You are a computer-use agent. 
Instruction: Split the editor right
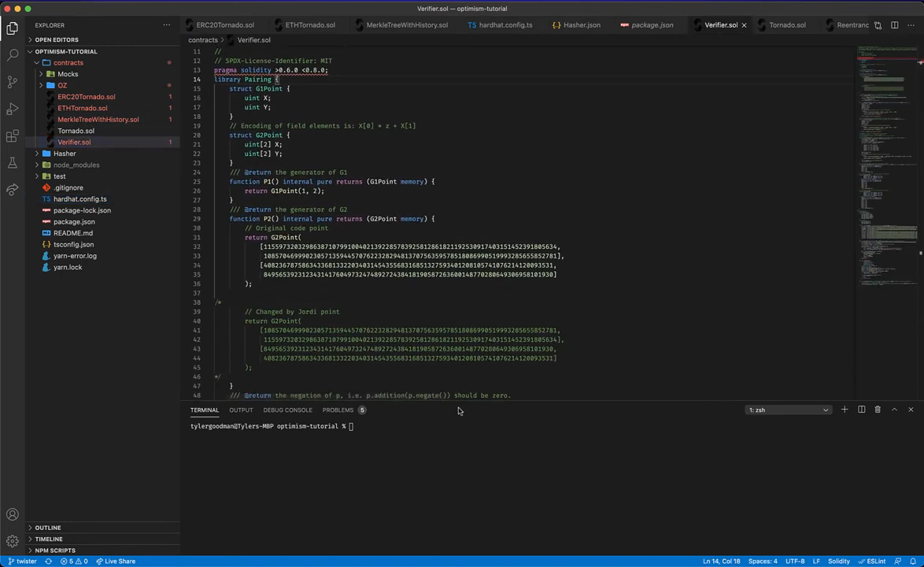[895, 25]
